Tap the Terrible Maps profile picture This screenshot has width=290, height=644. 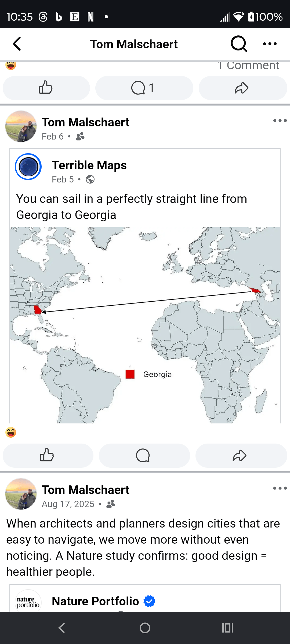[28, 167]
